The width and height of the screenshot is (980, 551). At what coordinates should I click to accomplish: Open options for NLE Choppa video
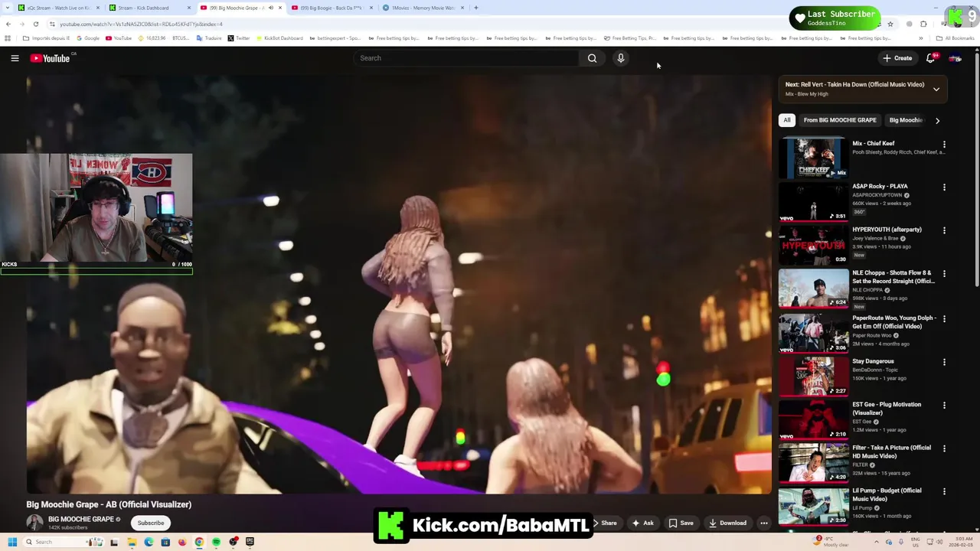click(944, 273)
